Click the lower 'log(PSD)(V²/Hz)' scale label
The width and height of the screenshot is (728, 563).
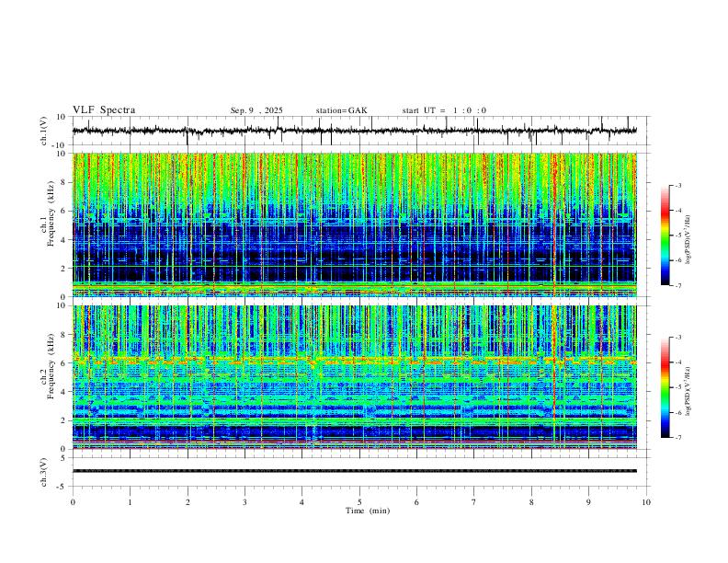(x=688, y=391)
